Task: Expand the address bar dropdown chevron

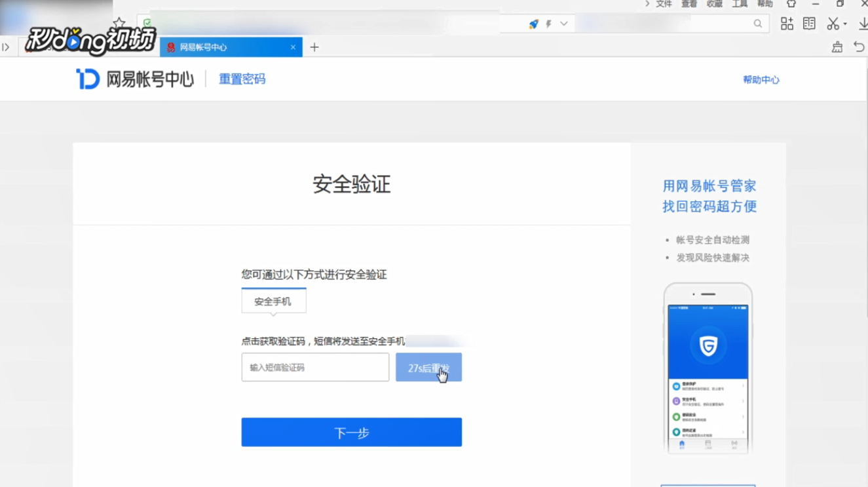Action: 563,24
